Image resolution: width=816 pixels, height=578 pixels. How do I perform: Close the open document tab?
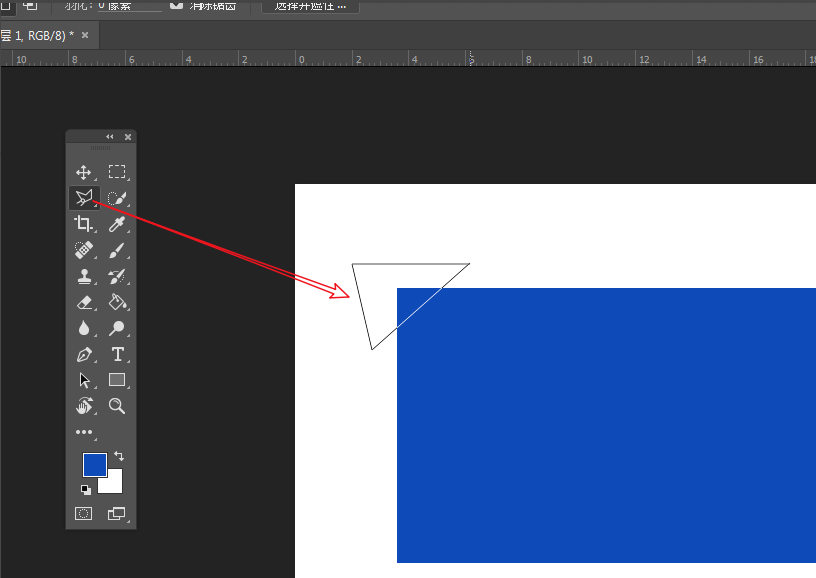tap(85, 35)
